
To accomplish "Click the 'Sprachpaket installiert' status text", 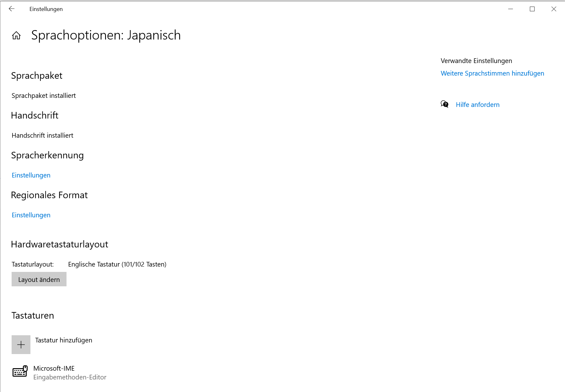I will click(44, 96).
